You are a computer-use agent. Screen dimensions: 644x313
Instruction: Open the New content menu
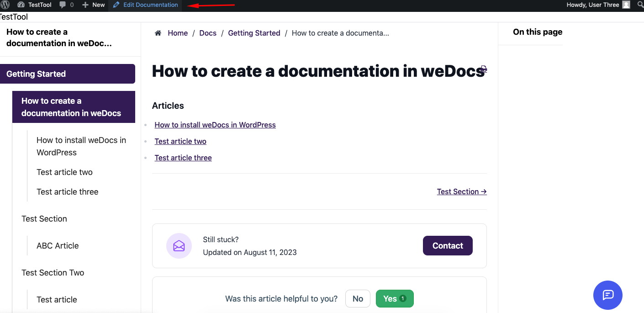coord(93,5)
